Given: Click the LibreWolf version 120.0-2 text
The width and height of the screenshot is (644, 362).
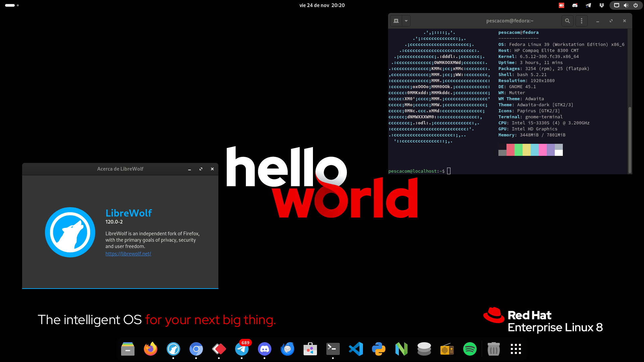Looking at the screenshot, I should point(114,222).
